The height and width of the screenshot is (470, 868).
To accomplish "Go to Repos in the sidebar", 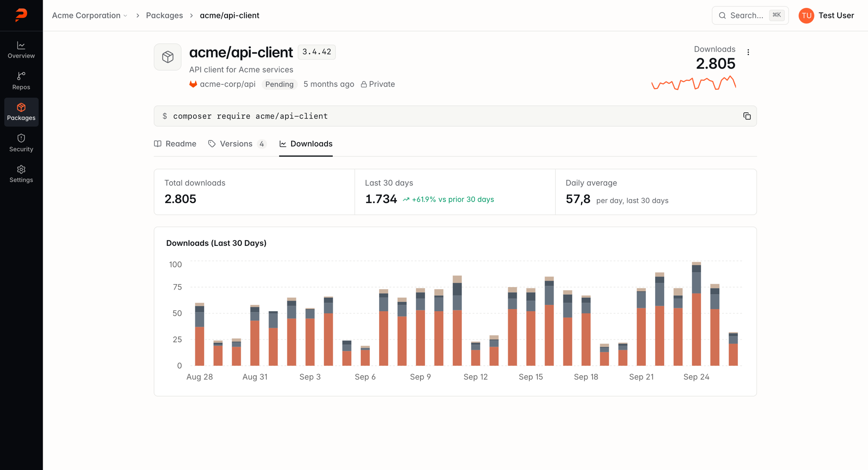I will pyautogui.click(x=21, y=81).
